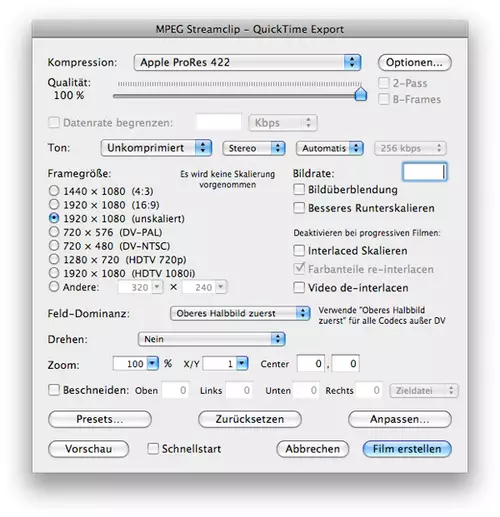Enable the Schnellstart checkbox
500x517 pixels.
153,448
